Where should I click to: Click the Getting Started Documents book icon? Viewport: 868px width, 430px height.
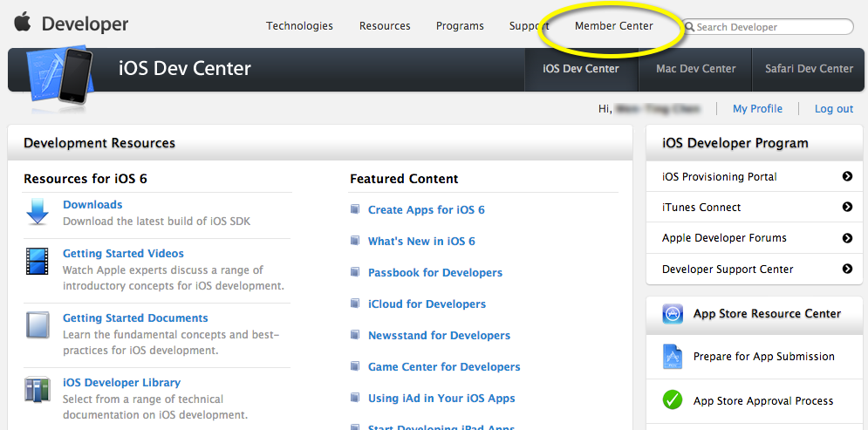pos(38,325)
